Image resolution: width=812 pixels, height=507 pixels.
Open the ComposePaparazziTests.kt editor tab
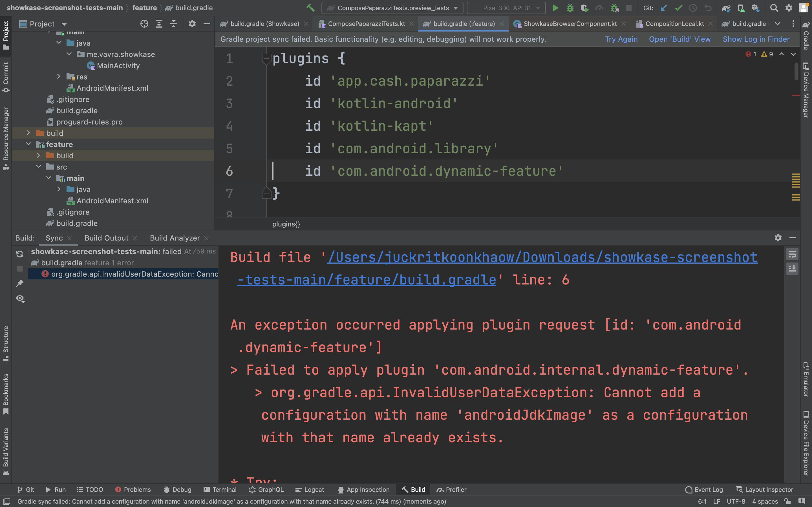pyautogui.click(x=366, y=24)
